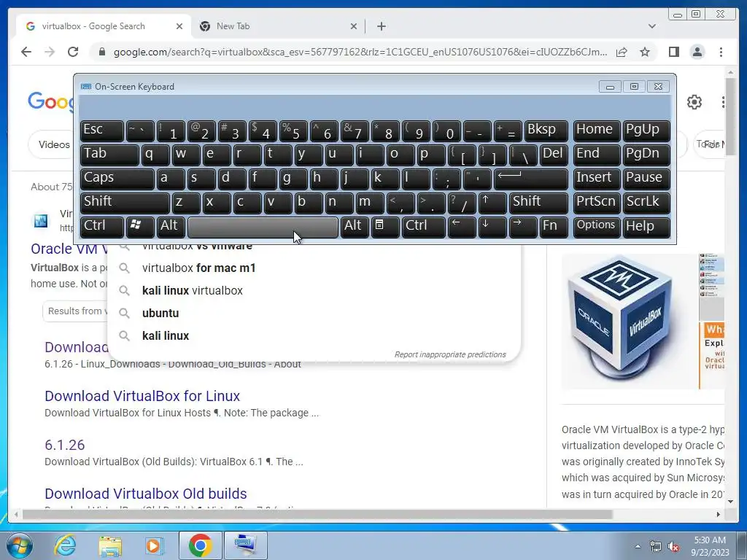Viewport: 747px width, 560px height.
Task: Open the 6.1.26 result link
Action: pos(64,445)
